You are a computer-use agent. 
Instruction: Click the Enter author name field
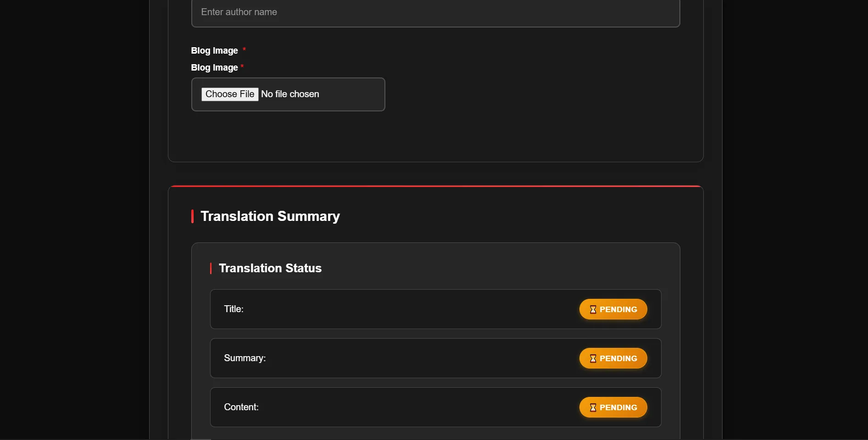point(435,12)
